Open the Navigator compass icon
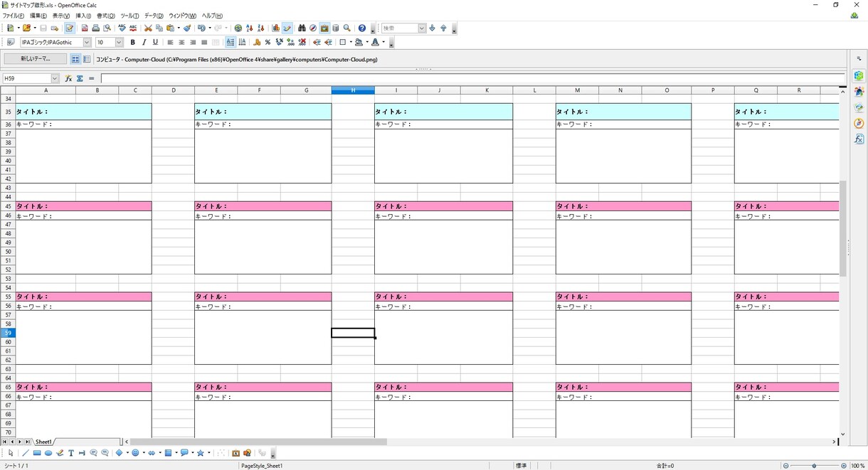Image resolution: width=868 pixels, height=470 pixels. tap(313, 28)
